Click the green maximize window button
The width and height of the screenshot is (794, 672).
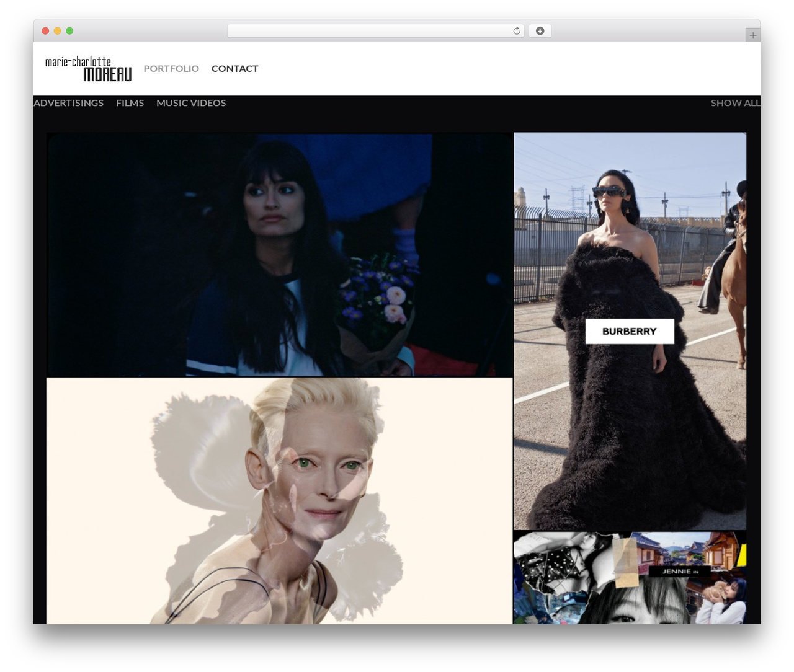69,31
